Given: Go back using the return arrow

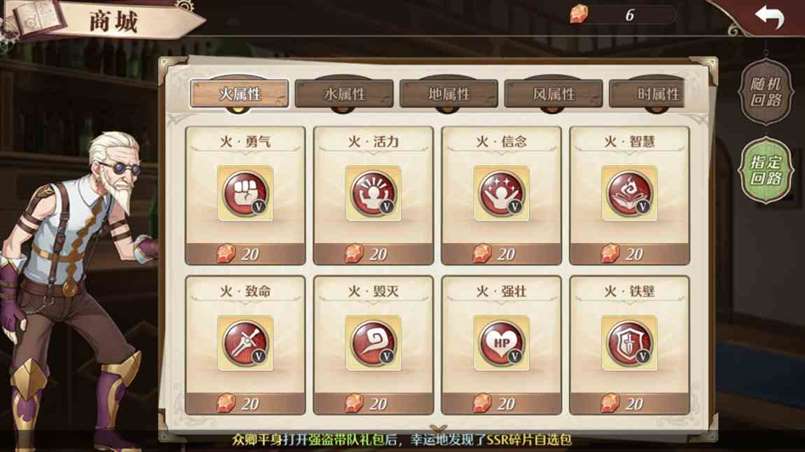Looking at the screenshot, I should tap(769, 16).
